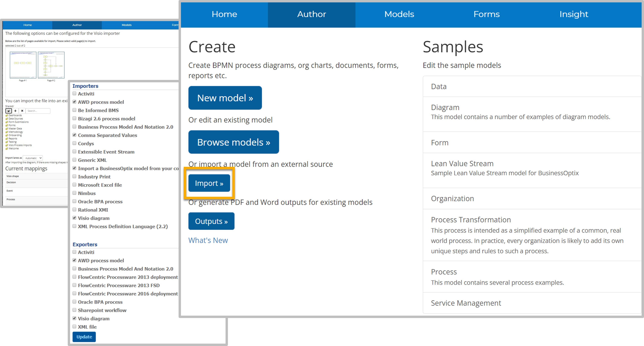Open the Forms tab in main window
644x346 pixels.
click(x=486, y=15)
